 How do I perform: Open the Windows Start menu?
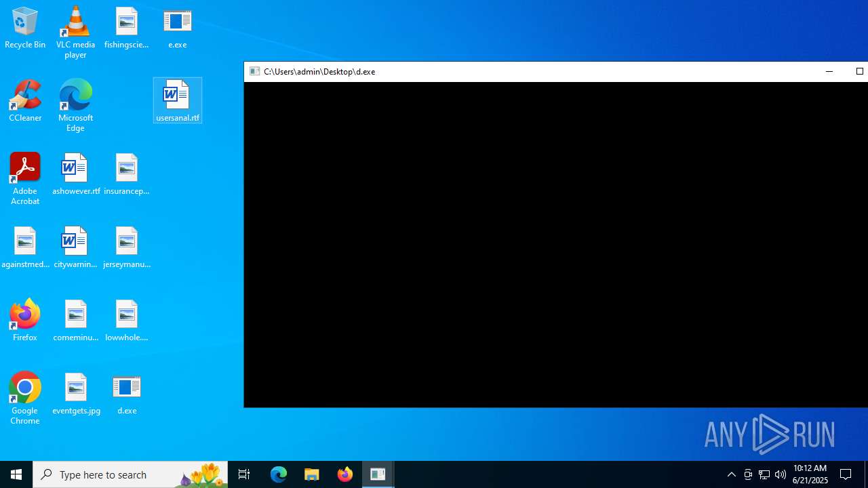16,474
